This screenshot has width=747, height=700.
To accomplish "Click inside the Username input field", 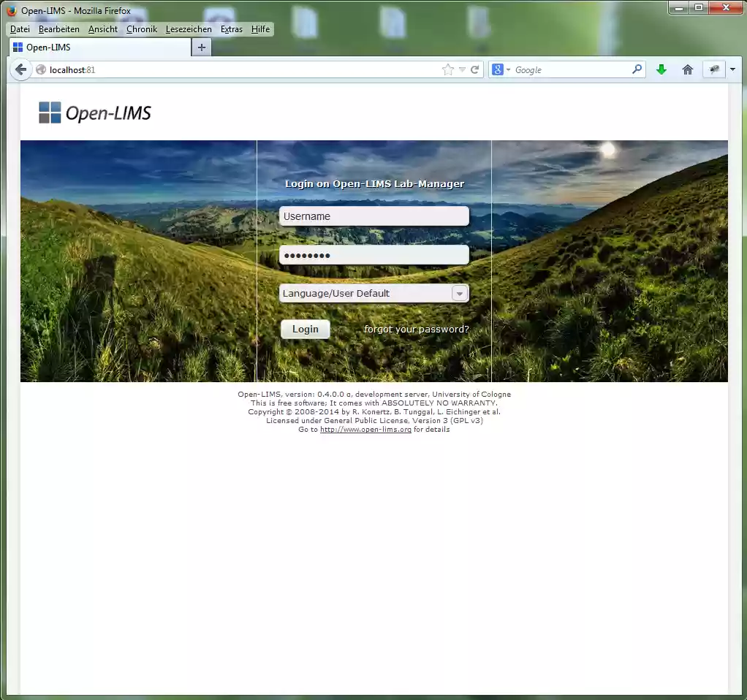I will 373,216.
